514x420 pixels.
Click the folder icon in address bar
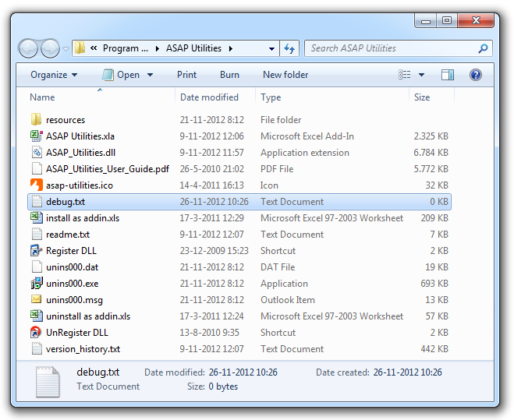coord(80,48)
